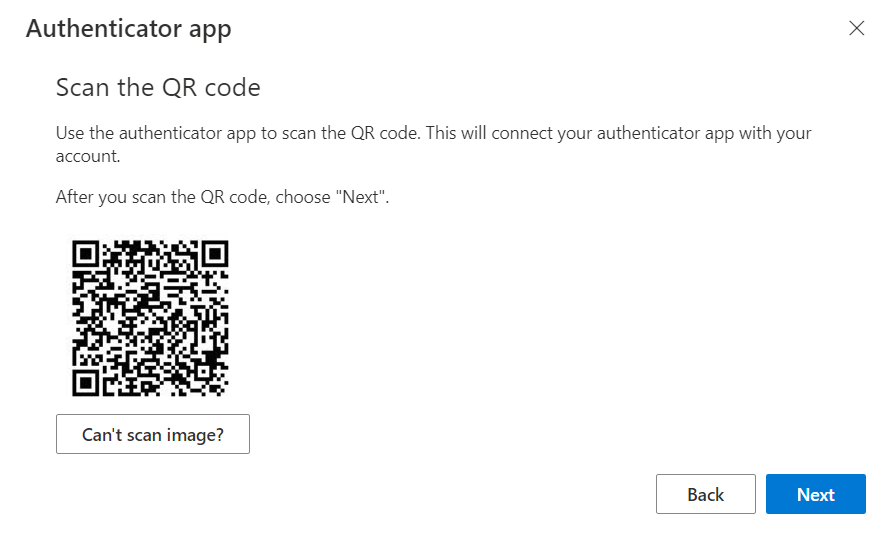Close the Authenticator app dialog

tap(856, 28)
